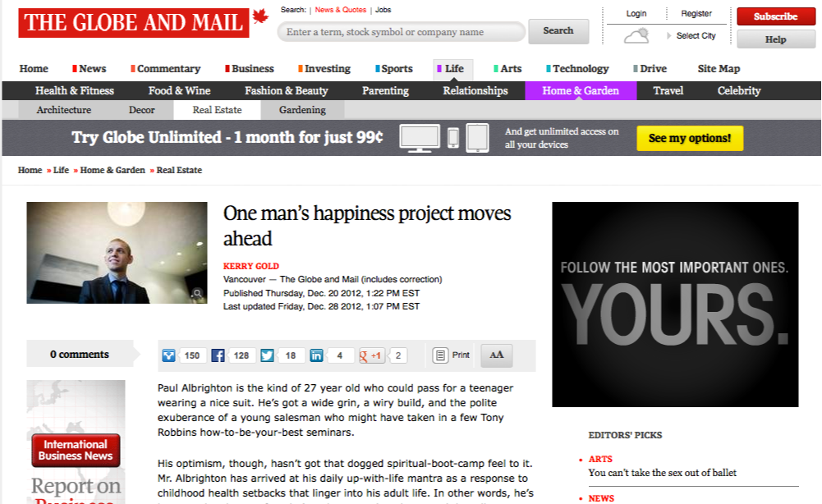Viewport: 822px width, 504px height.
Task: Click The Globe and Mail logo
Action: pyautogui.click(x=134, y=22)
